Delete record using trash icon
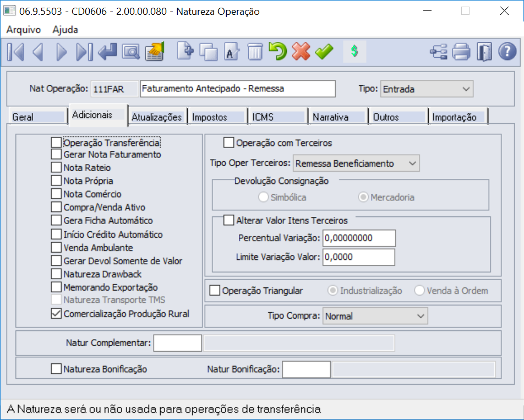Screen dimensions: 524x420 coord(255,52)
